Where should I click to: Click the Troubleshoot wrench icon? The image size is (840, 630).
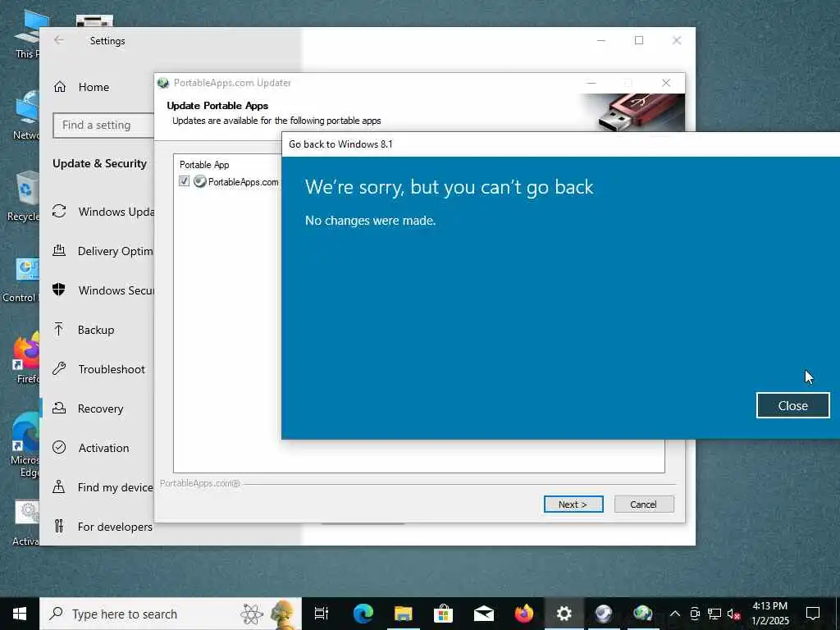point(59,368)
